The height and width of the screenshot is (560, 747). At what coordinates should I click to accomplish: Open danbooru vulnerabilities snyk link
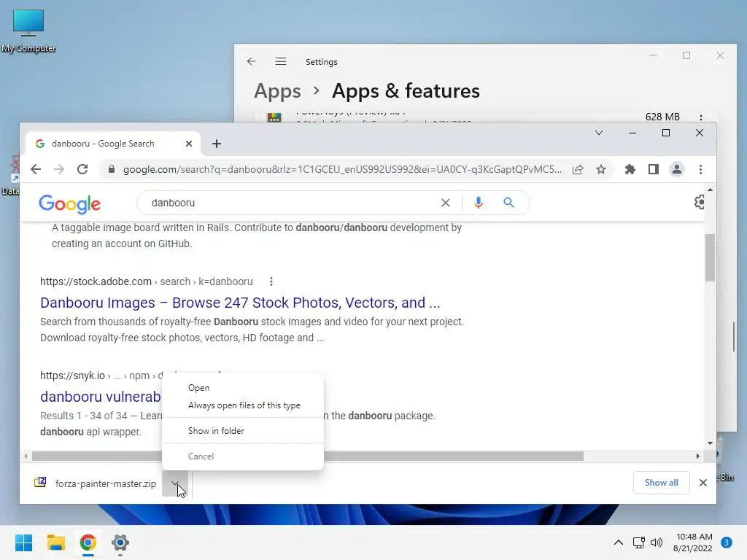coord(101,397)
